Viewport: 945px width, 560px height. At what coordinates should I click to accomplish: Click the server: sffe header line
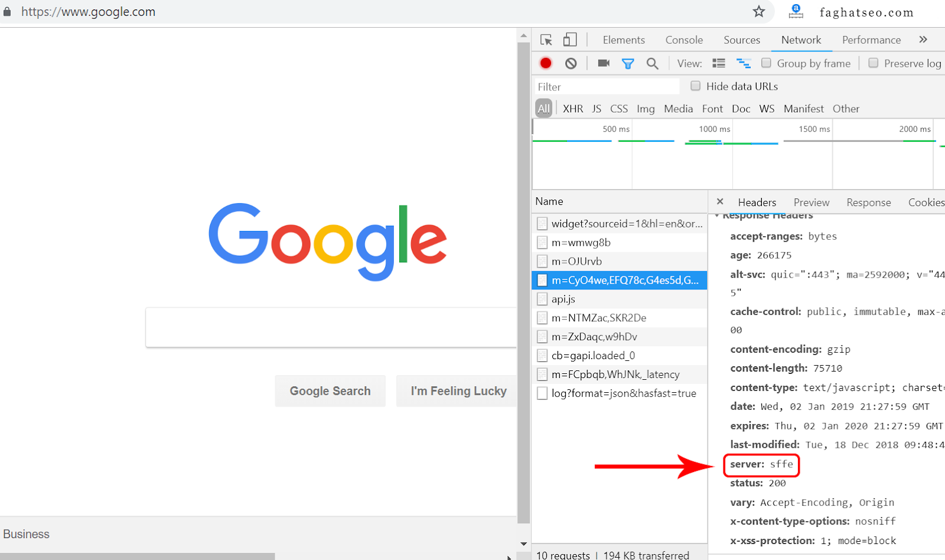761,464
